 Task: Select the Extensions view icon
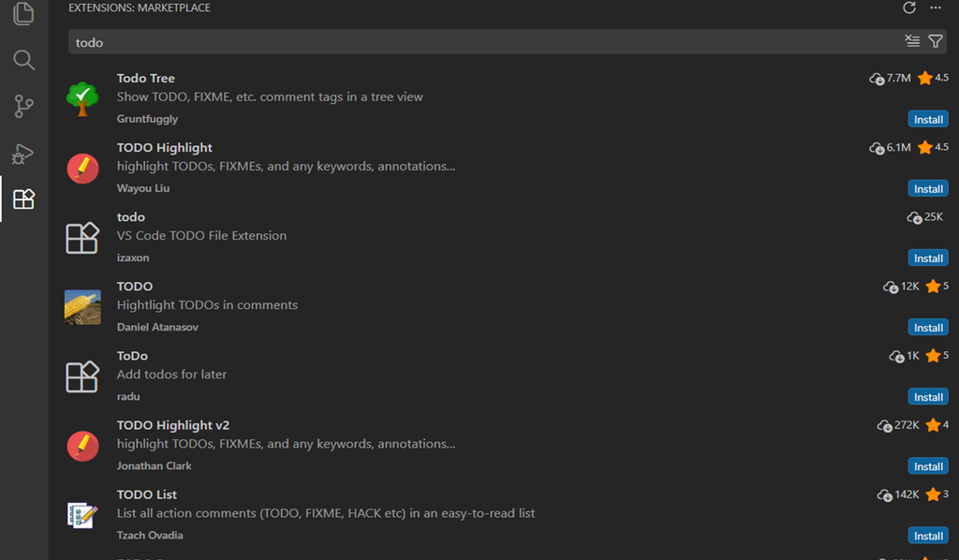point(23,199)
